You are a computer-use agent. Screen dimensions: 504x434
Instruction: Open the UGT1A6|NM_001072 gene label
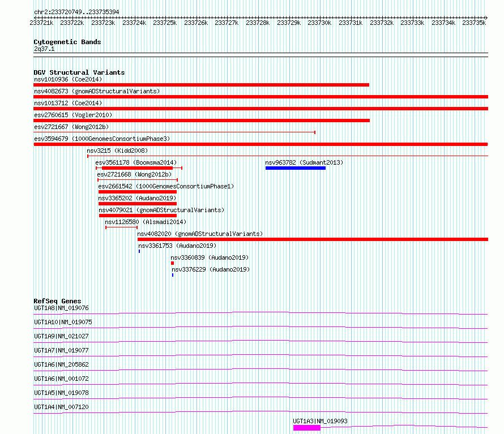61,379
